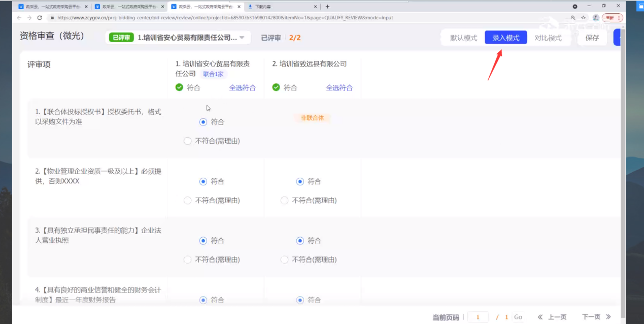
Task: Click the 2. 培训省致远县有限公司 column header
Action: (x=310, y=64)
